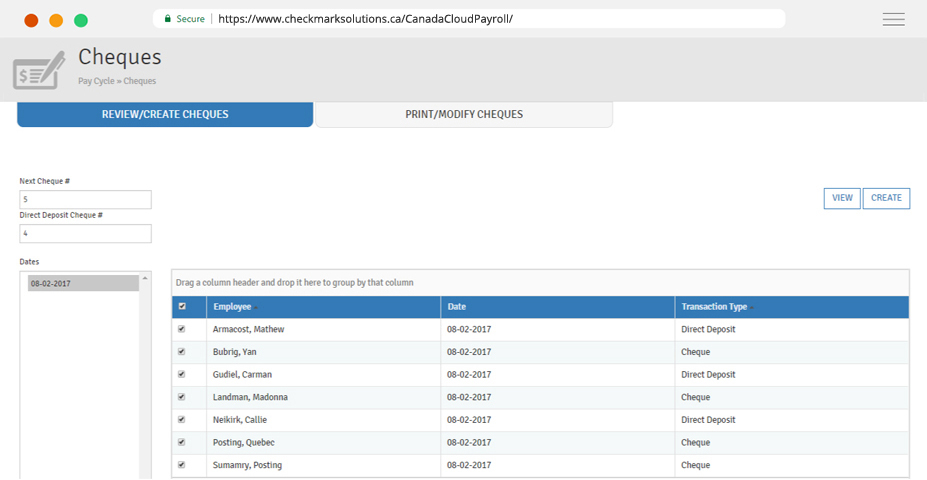Click the Dates list scrollbar up arrow

click(x=145, y=279)
